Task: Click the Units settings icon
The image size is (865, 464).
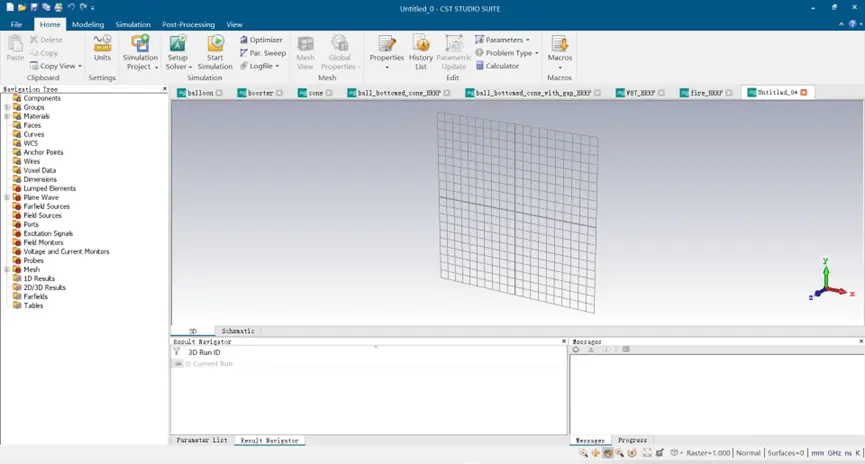Action: point(102,48)
